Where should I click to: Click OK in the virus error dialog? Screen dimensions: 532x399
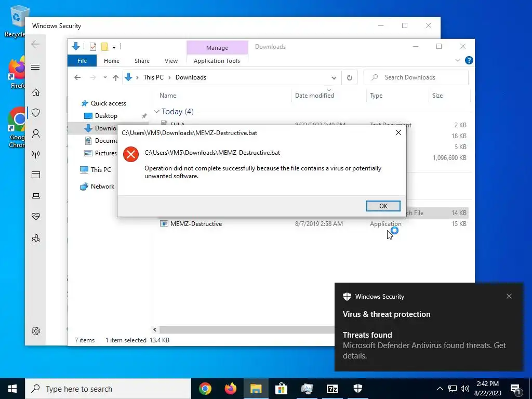383,206
